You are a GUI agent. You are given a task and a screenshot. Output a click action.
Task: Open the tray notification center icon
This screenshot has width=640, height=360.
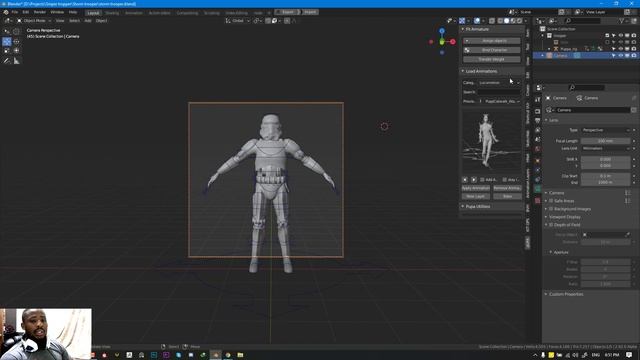(629, 355)
